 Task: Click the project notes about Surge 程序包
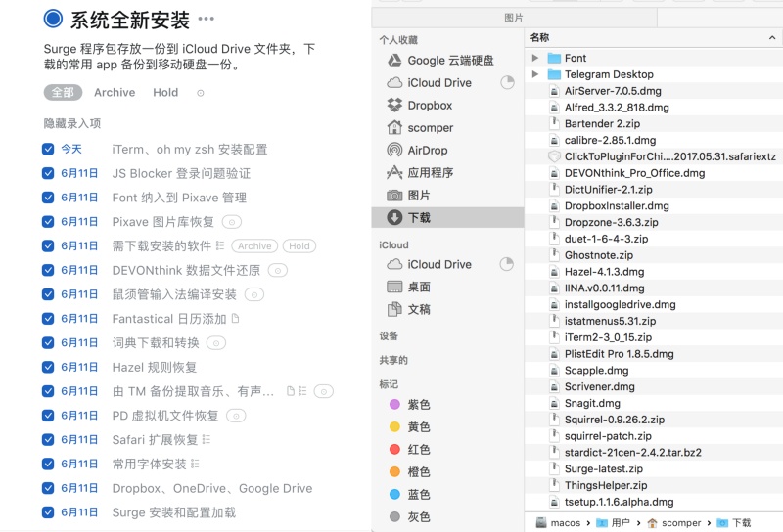[179, 57]
